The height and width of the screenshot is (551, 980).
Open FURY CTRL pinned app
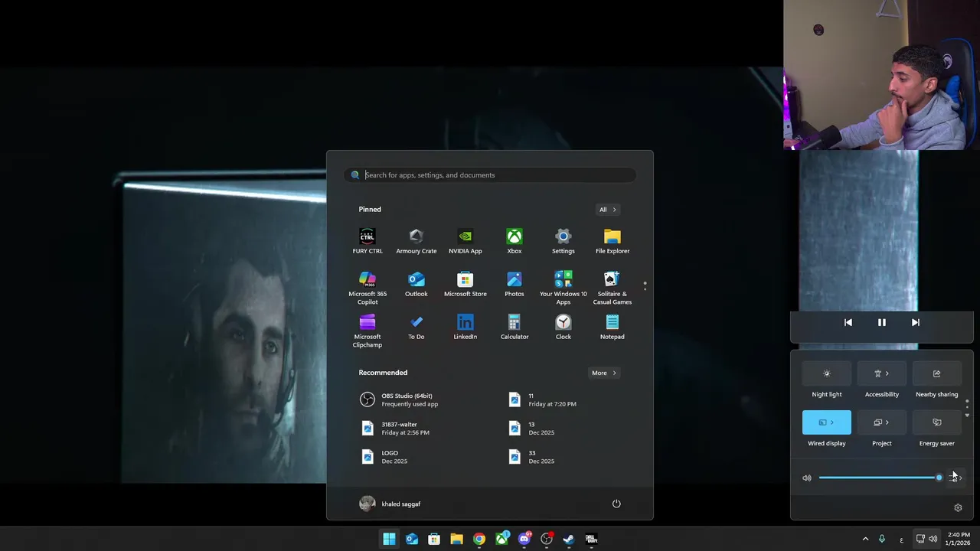tap(367, 241)
